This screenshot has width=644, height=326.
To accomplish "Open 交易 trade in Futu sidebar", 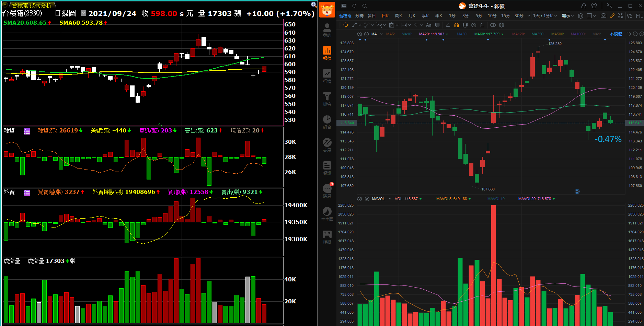I will [x=327, y=145].
